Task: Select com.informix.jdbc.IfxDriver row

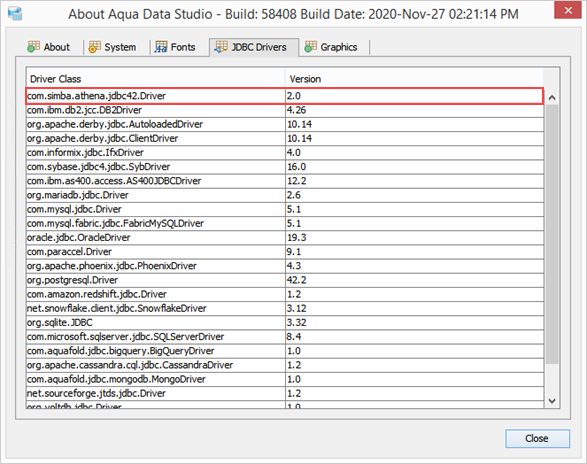Action: (285, 153)
